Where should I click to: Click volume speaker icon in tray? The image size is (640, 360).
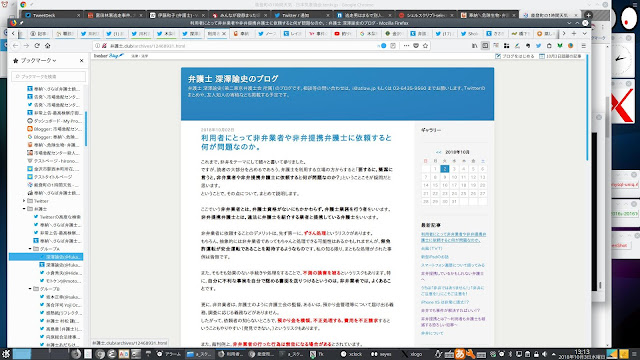click(544, 354)
